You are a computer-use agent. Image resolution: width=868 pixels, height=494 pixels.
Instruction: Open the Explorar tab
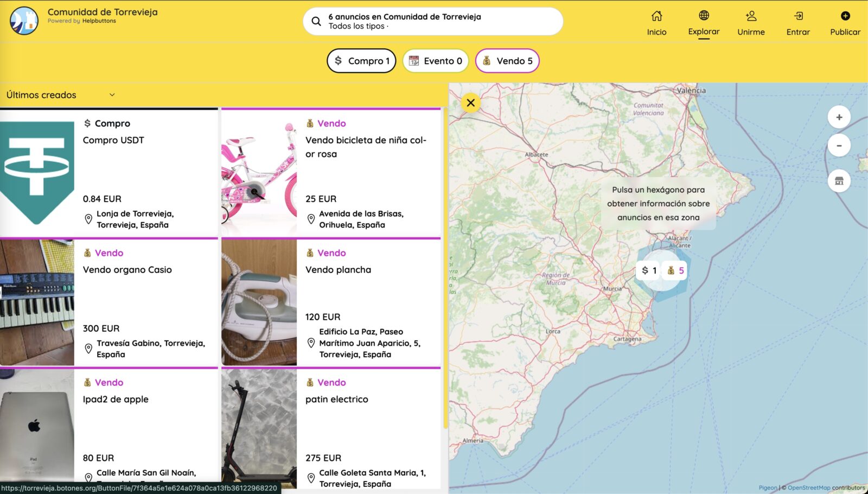[704, 23]
